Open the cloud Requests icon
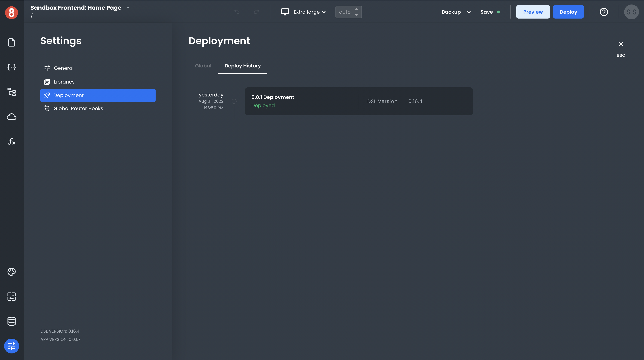The width and height of the screenshot is (644, 360). (x=12, y=117)
